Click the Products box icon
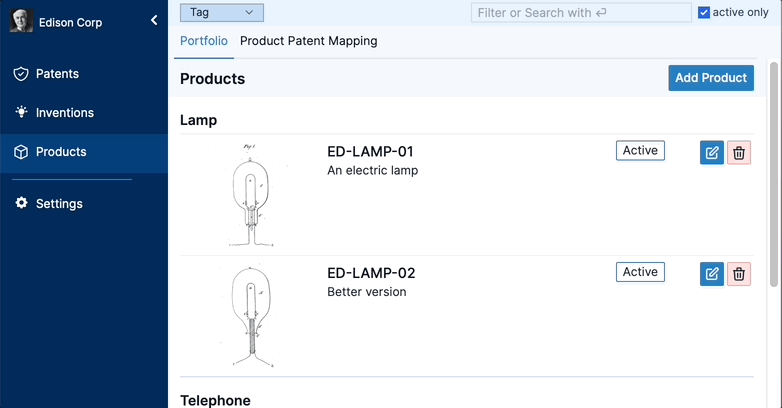The height and width of the screenshot is (408, 782). tap(21, 152)
